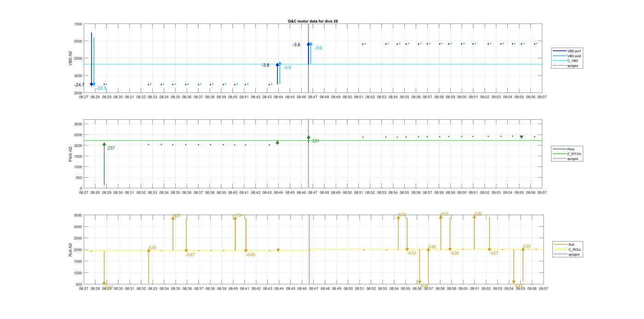Click the '-647' roll annotation
The height and width of the screenshot is (319, 644).
190,255
